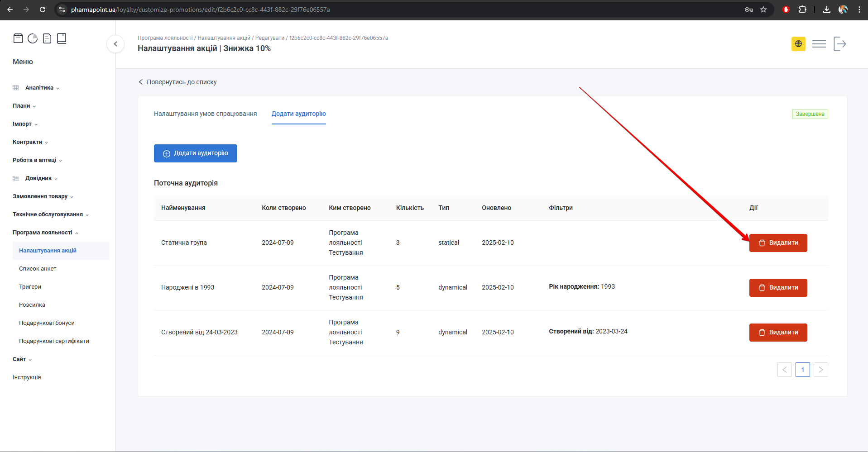Click the calendar icon in sidebar header

(x=18, y=38)
